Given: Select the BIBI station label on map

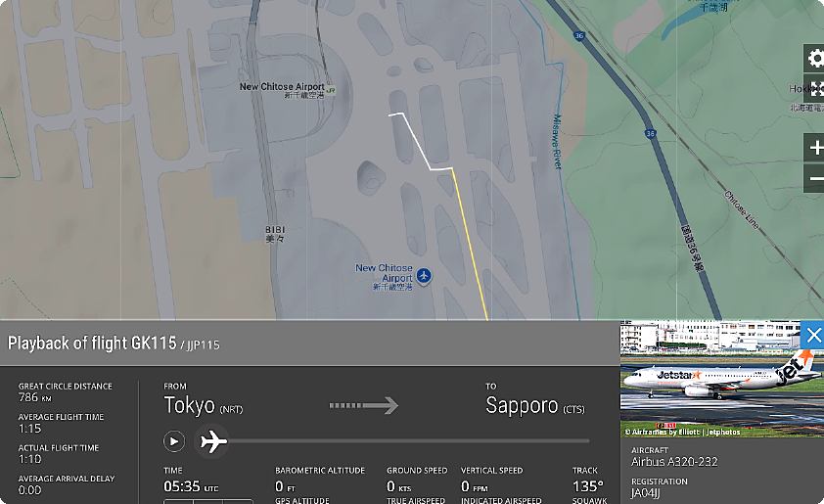Looking at the screenshot, I should (275, 234).
